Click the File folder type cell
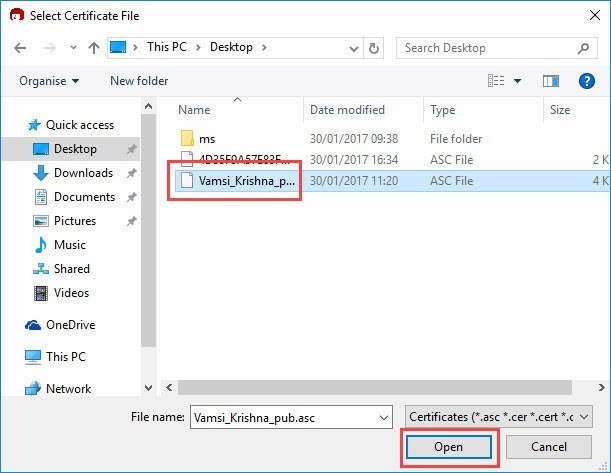The height and width of the screenshot is (473, 611). 456,139
